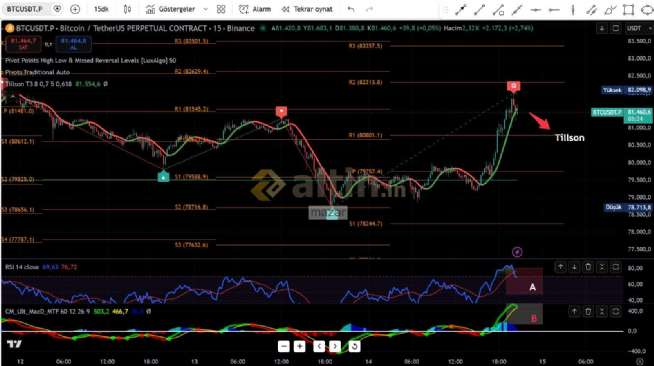Zoom in chart with plus button
Image resolution: width=654 pixels, height=366 pixels.
tap(299, 346)
